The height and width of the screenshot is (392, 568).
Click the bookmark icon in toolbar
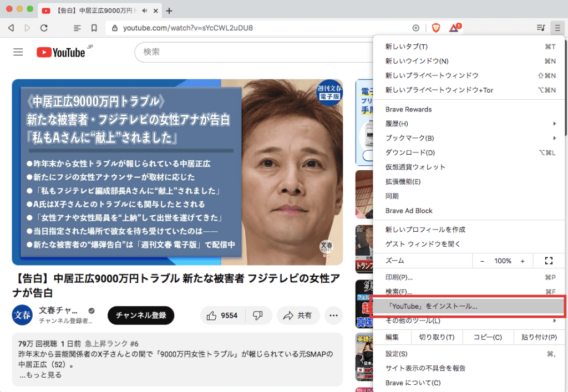[94, 28]
